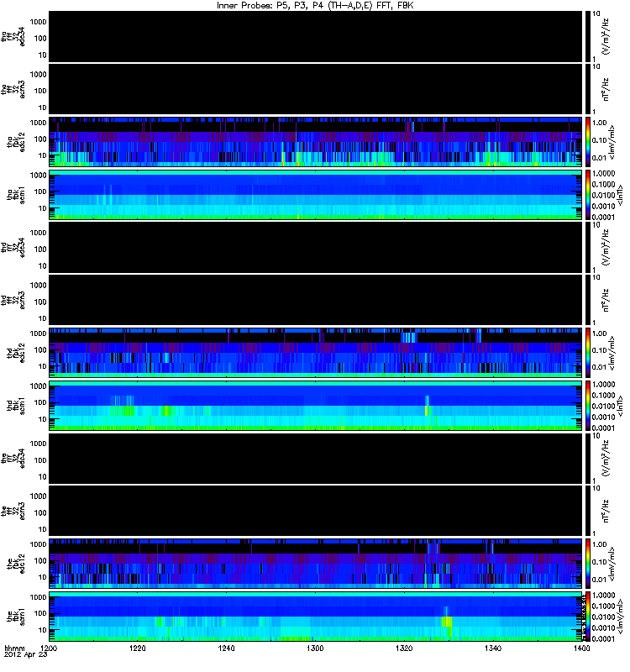Click the yellow burst near 1330 in the fbk scm1
Viewport: 630px width, 672px height.
(x=447, y=622)
